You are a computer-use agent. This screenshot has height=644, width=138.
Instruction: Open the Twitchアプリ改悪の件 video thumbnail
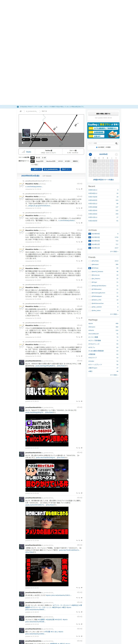(x=47, y=430)
